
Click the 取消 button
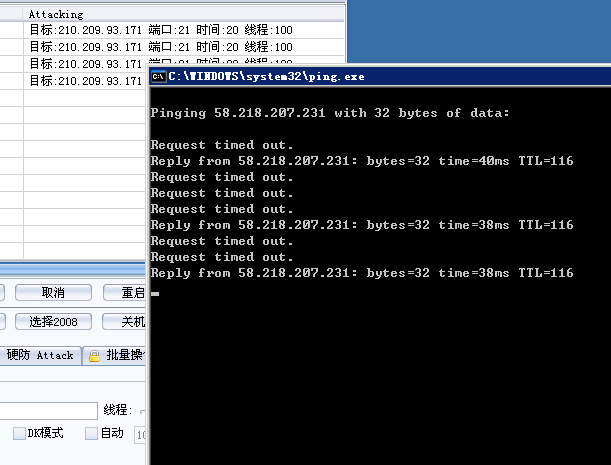coord(53,292)
